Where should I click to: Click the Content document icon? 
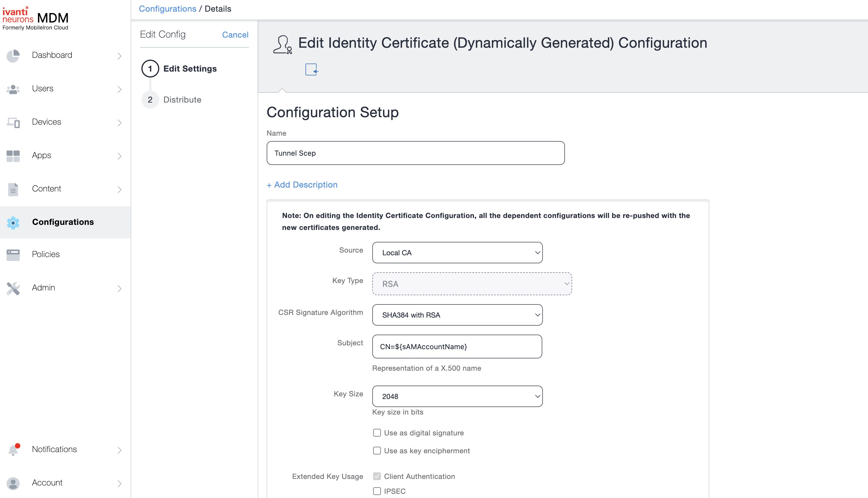pyautogui.click(x=13, y=189)
